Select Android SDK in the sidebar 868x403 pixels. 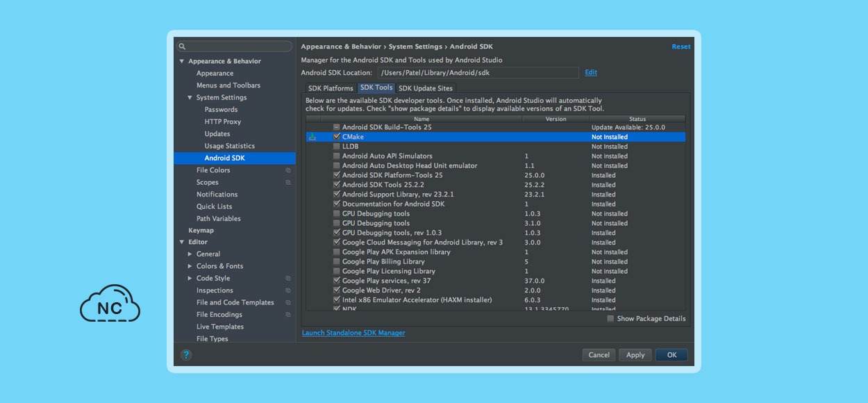click(235, 158)
